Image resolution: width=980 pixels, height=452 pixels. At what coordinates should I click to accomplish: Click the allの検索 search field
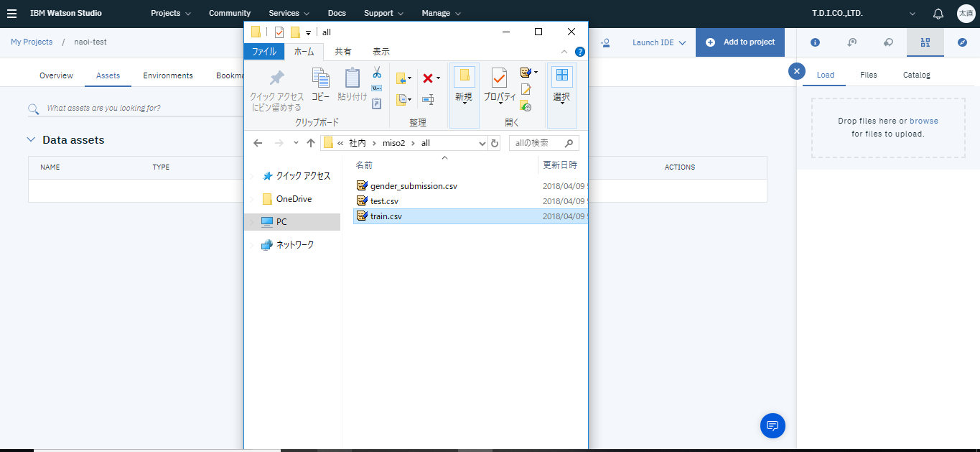pyautogui.click(x=538, y=143)
